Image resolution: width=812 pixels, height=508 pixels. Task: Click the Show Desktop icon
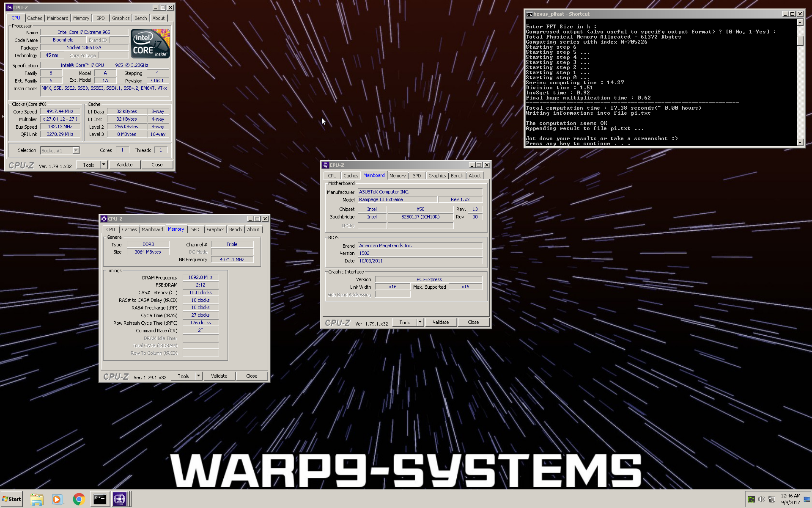click(x=807, y=500)
